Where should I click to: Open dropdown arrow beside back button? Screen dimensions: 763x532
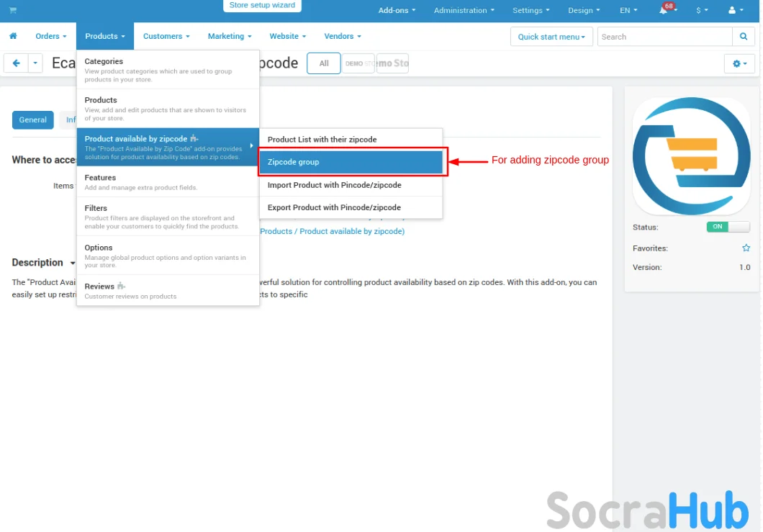coord(35,63)
